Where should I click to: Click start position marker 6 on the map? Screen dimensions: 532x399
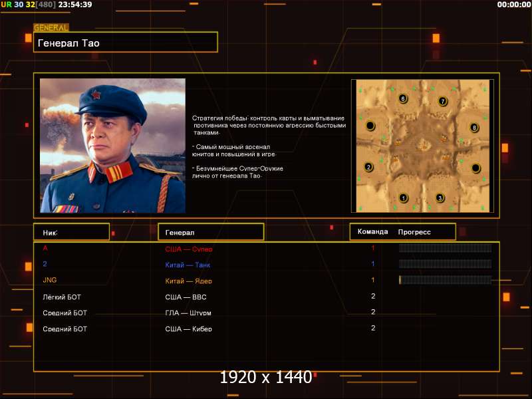[x=403, y=98]
